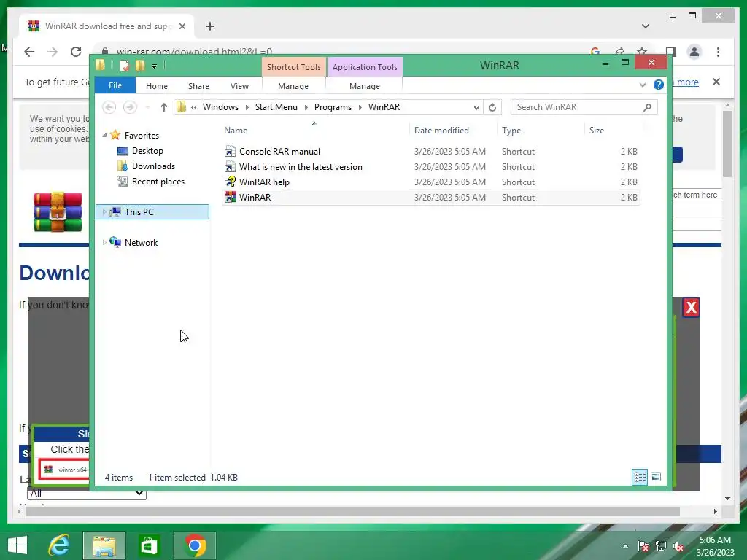Screen dimensions: 747x560
Task: Open the Share ribbon tab
Action: [x=198, y=86]
